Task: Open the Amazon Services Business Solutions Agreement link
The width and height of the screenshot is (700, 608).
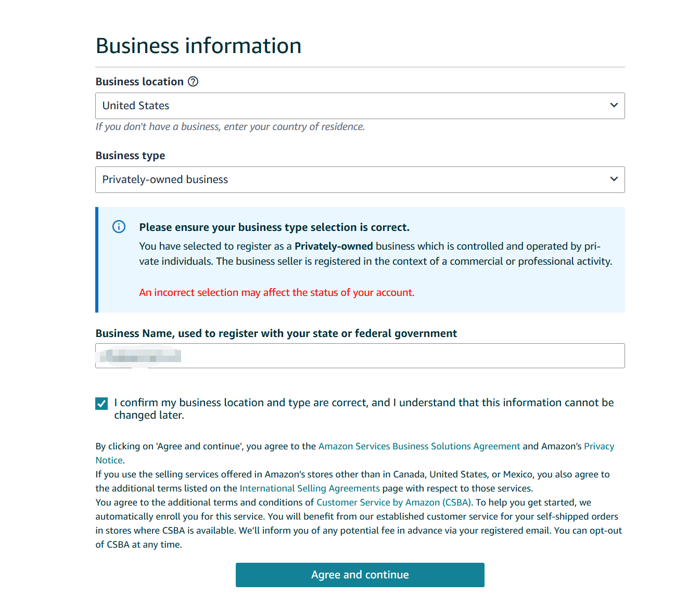Action: 419,446
